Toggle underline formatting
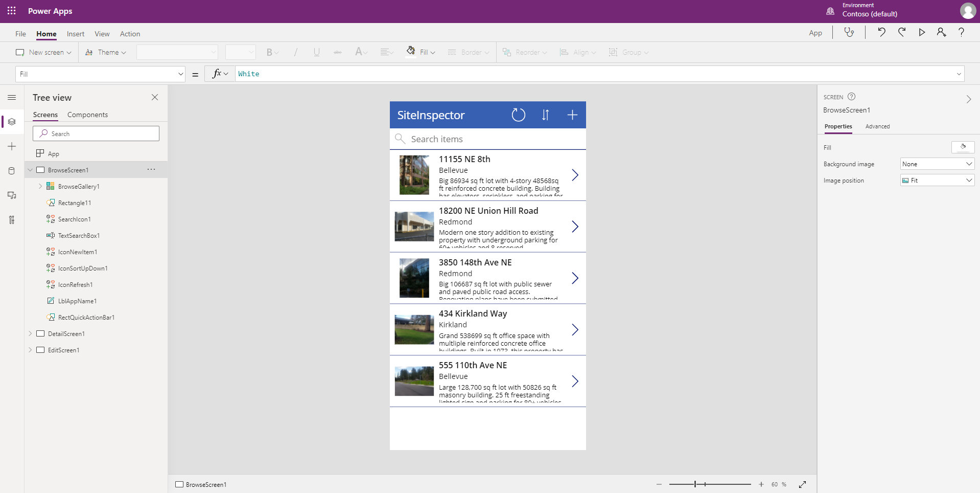The height and width of the screenshot is (493, 980). (x=316, y=52)
